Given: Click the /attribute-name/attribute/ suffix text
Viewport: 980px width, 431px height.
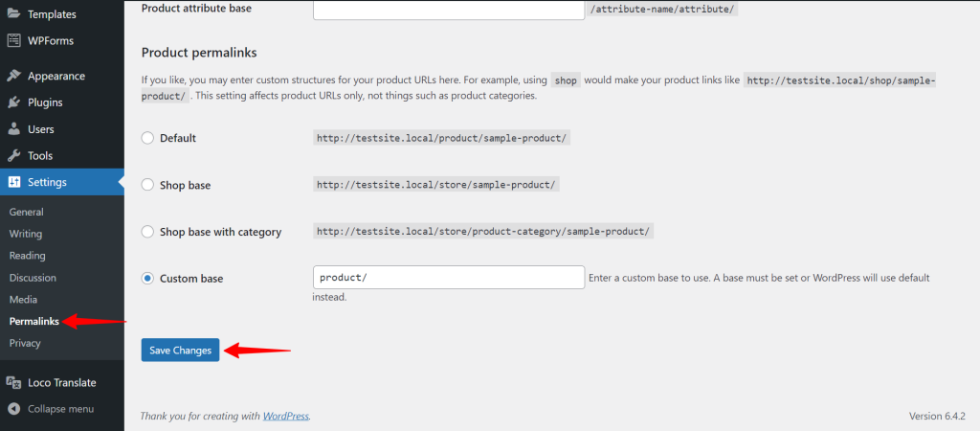Looking at the screenshot, I should click(x=662, y=11).
